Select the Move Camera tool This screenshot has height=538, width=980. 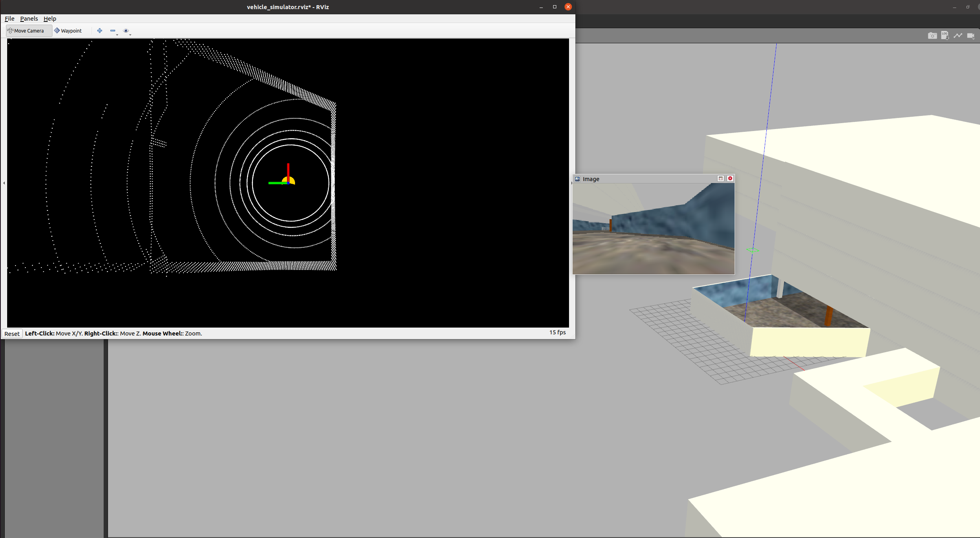(x=26, y=31)
